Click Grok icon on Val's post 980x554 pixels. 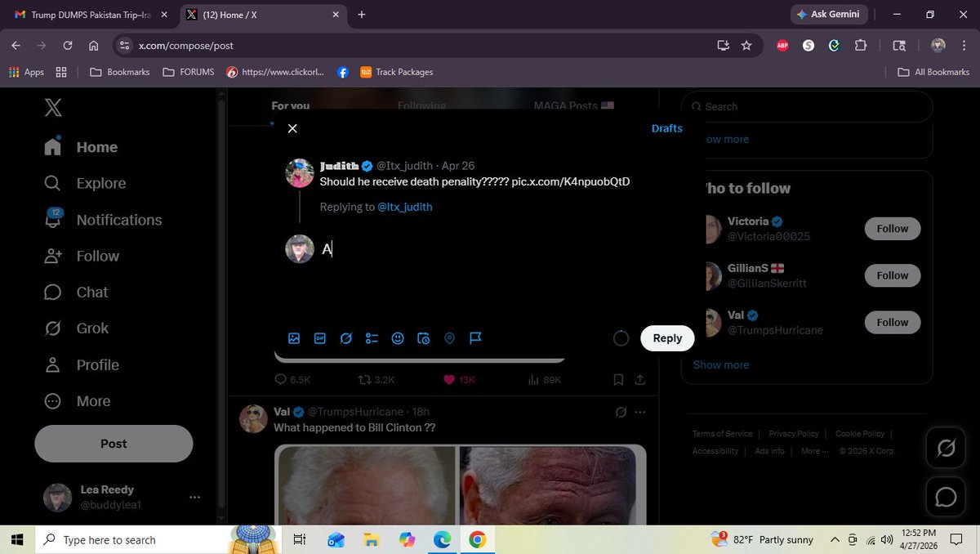pyautogui.click(x=621, y=412)
